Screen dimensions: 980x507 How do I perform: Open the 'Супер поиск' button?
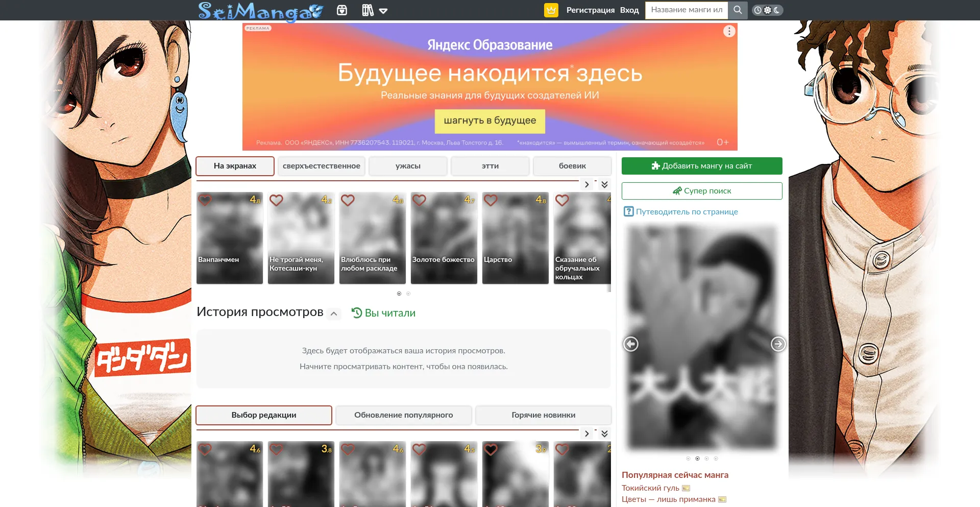pos(701,191)
